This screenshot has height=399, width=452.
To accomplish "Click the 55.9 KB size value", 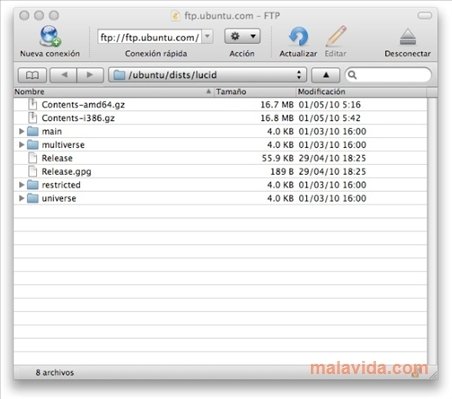I will tap(278, 158).
